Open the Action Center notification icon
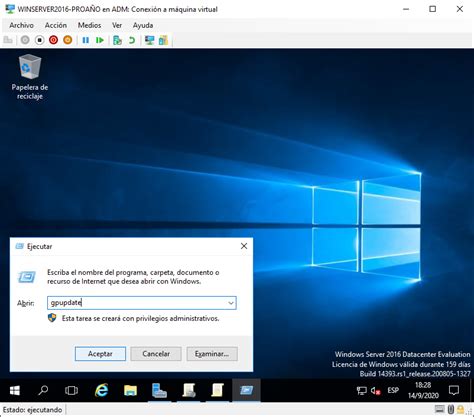The height and width of the screenshot is (417, 474). tap(454, 390)
